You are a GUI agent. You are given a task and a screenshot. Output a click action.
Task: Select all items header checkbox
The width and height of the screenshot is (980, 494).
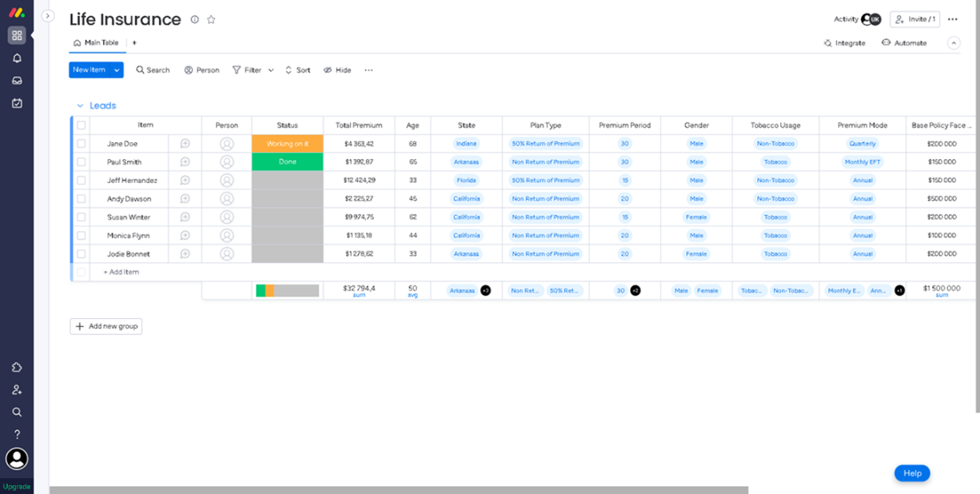81,125
